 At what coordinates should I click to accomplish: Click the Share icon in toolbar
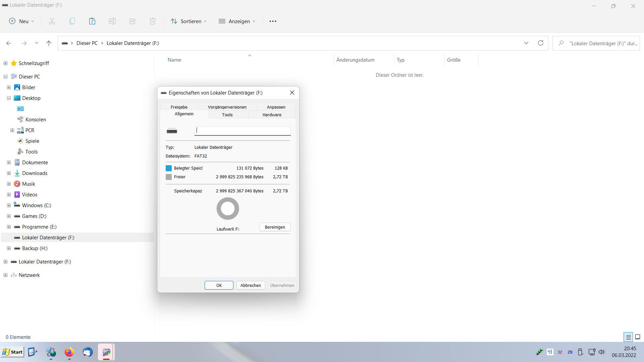tap(132, 21)
